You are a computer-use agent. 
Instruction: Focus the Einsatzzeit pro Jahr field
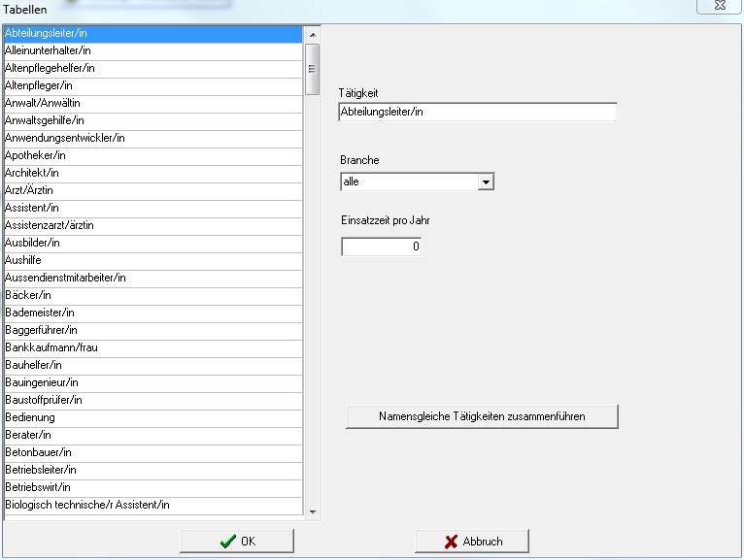coord(381,247)
